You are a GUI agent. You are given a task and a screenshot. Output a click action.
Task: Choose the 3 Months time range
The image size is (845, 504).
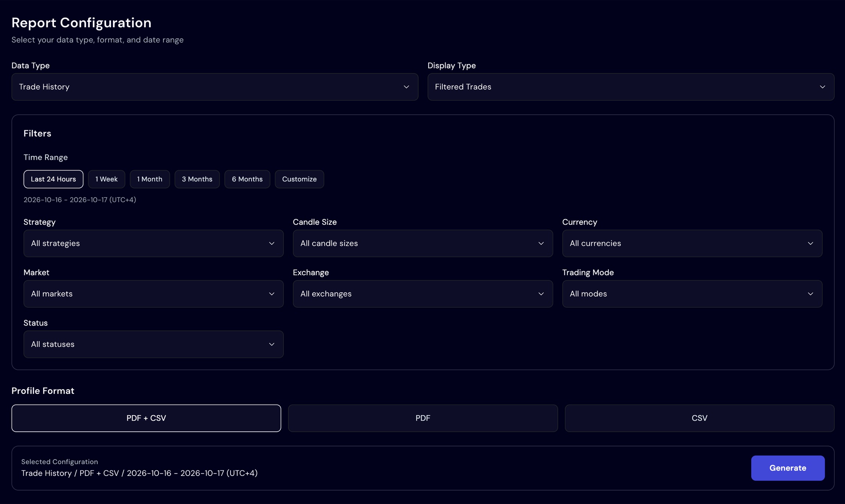click(197, 179)
